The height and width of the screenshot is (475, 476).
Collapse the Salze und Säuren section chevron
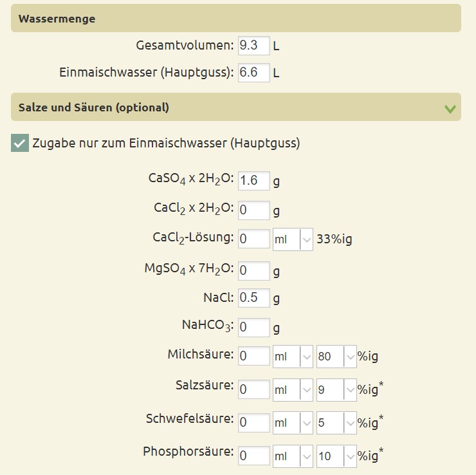pyautogui.click(x=451, y=108)
